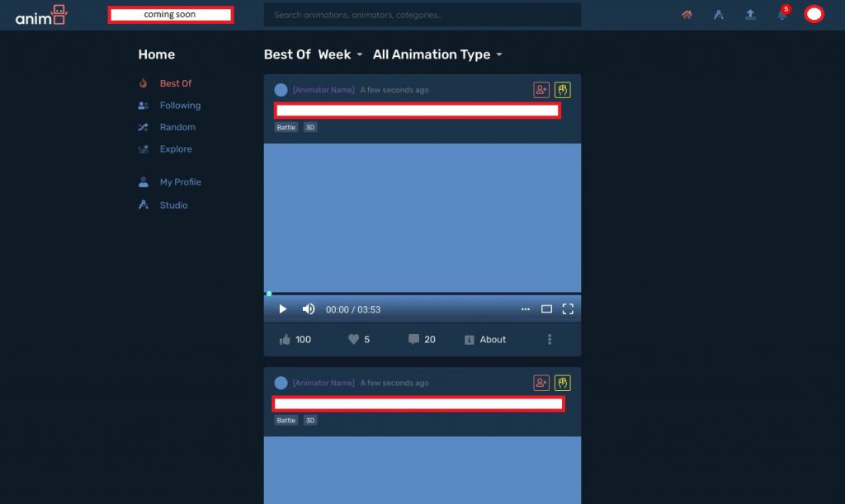Open About on first post
Viewport: 845px width, 504px height.
click(485, 340)
